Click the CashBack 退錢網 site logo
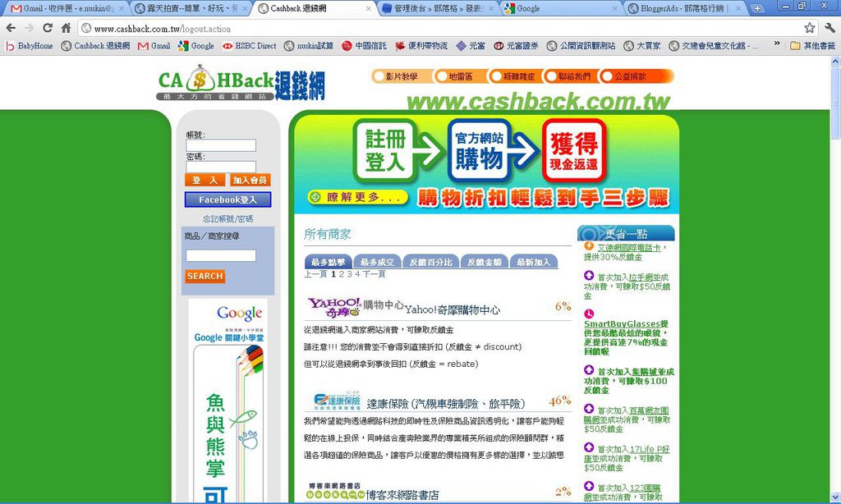Screen dimensions: 841x504 point(241,83)
